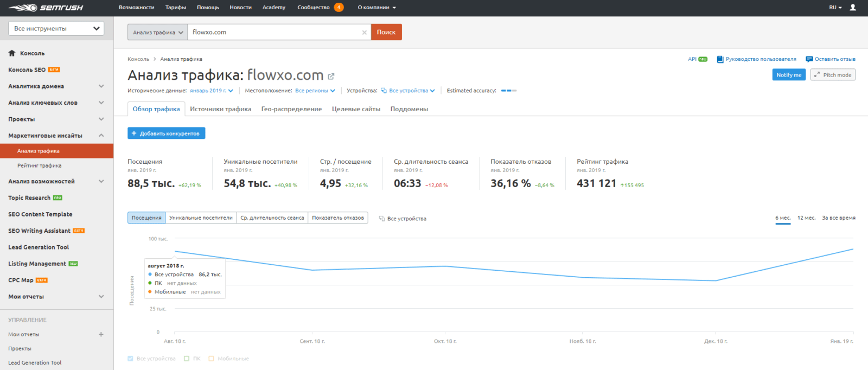Go to Консоль breadcrumb link
Screen dimensions: 868x370
[x=138, y=59]
